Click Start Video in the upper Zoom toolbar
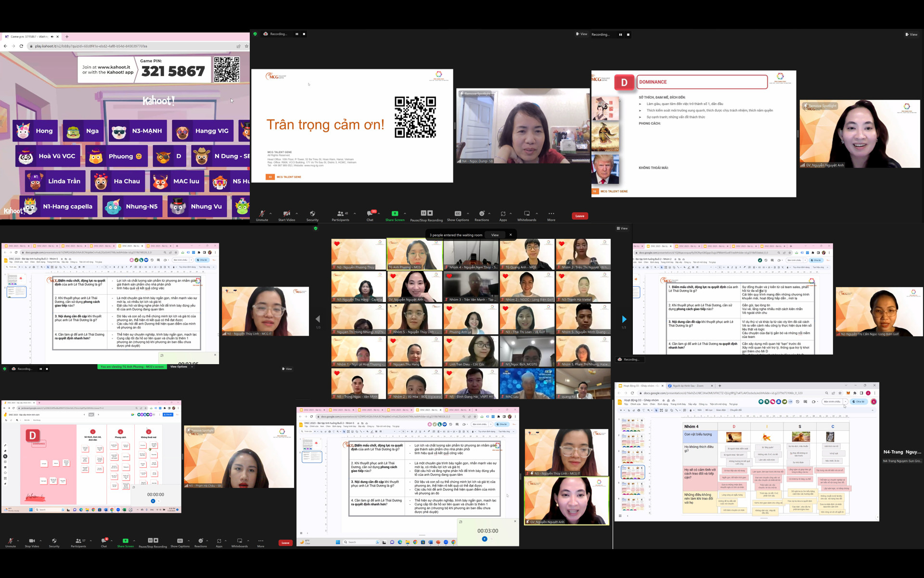 (x=287, y=215)
